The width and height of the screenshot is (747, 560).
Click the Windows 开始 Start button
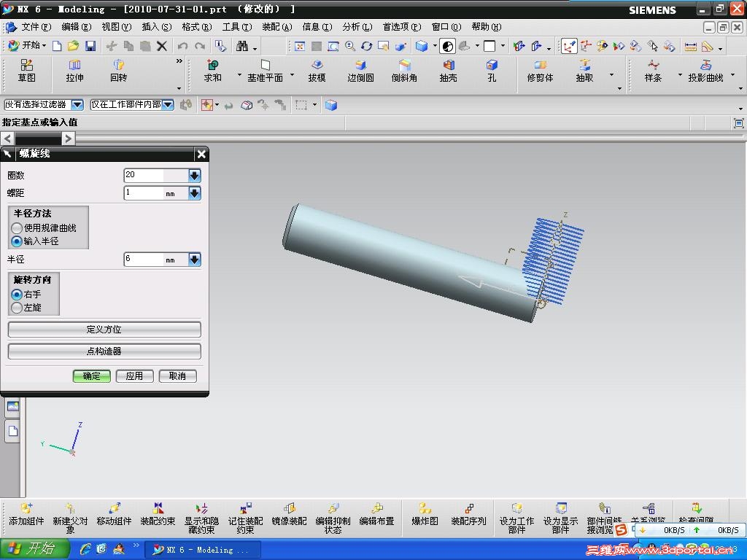click(35, 549)
